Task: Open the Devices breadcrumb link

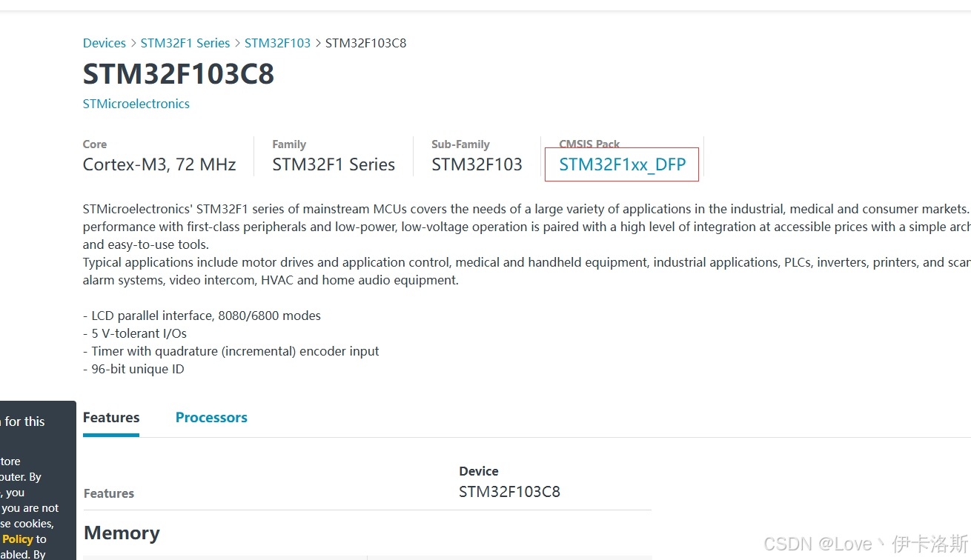Action: click(x=105, y=43)
